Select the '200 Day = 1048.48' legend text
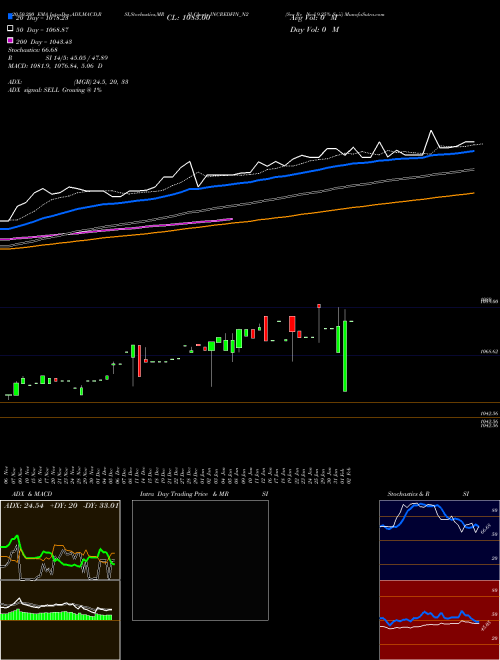 (x=44, y=42)
